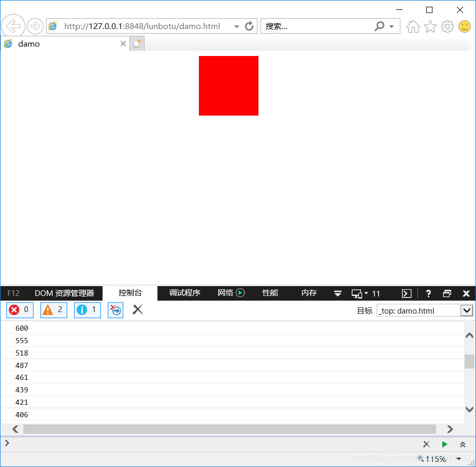This screenshot has width=476, height=467.
Task: Click the F12 label in devtools bar
Action: [x=13, y=293]
